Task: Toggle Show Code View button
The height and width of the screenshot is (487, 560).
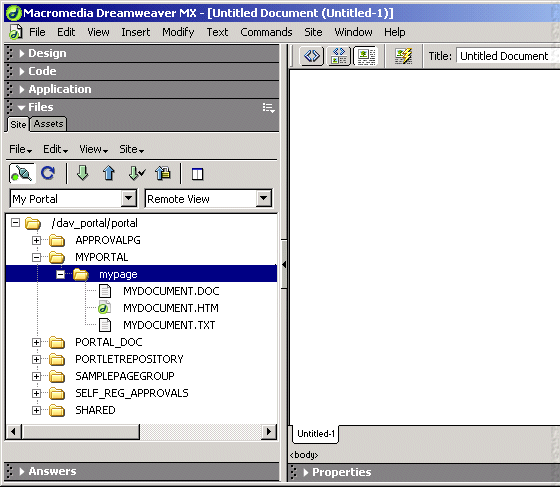Action: click(x=311, y=56)
